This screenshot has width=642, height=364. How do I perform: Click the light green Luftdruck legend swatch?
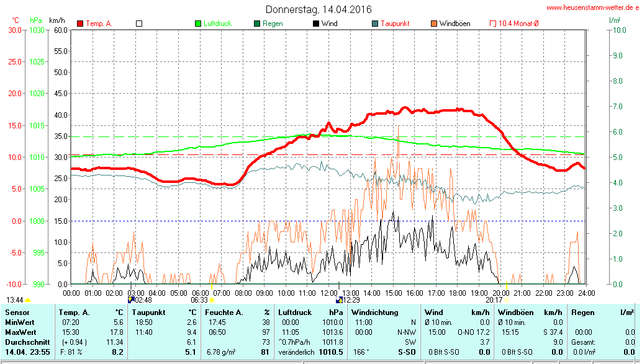click(198, 24)
